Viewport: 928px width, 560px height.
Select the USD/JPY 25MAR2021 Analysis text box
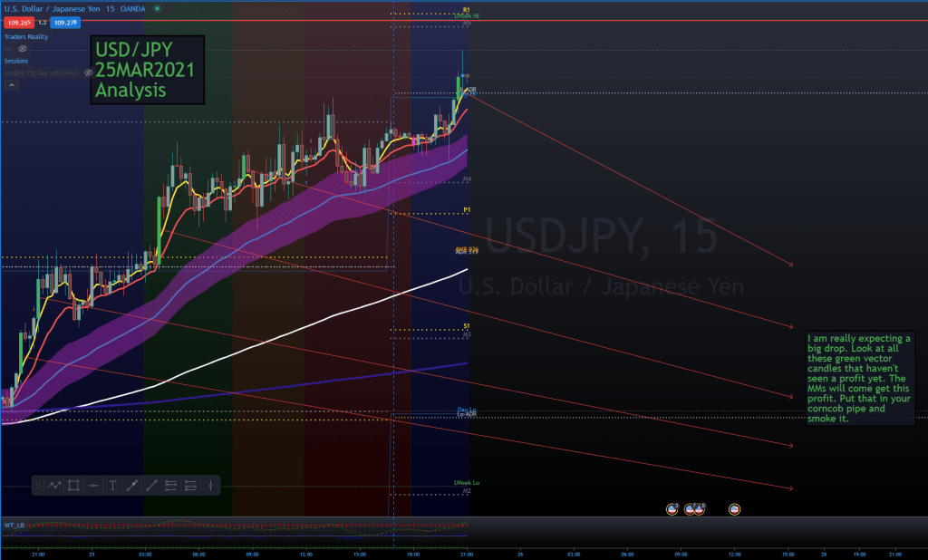coord(147,69)
